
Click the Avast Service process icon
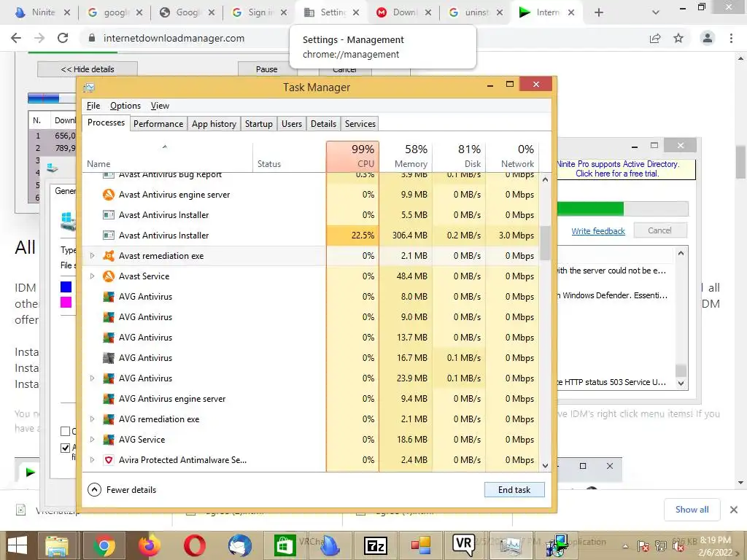tap(109, 276)
